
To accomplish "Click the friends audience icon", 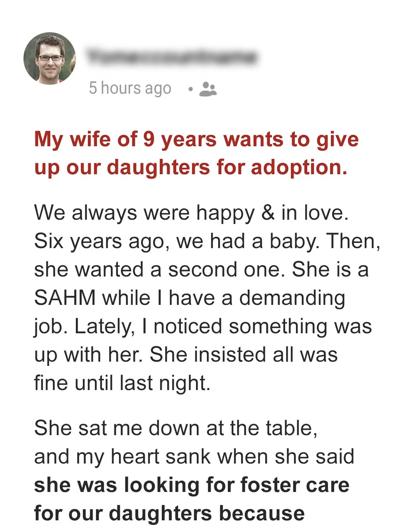I will coord(208,89).
